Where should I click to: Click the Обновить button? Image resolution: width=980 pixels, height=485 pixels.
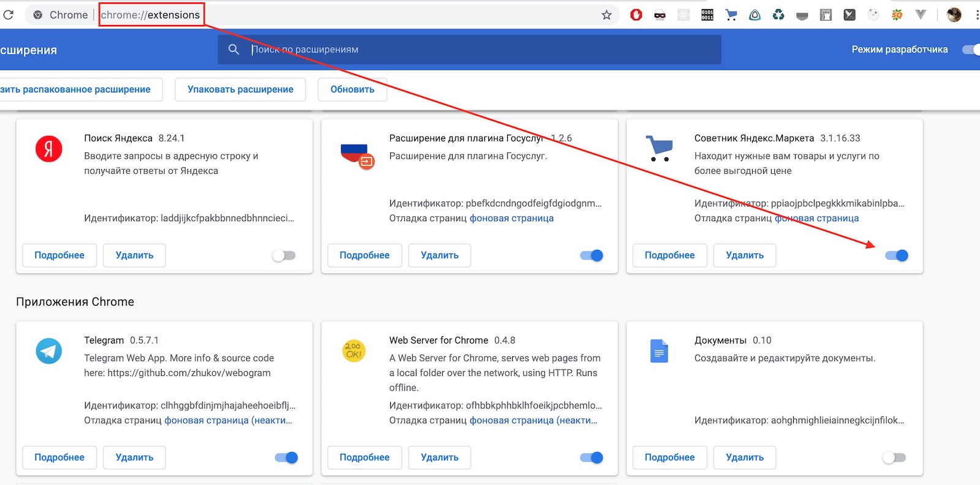click(352, 89)
